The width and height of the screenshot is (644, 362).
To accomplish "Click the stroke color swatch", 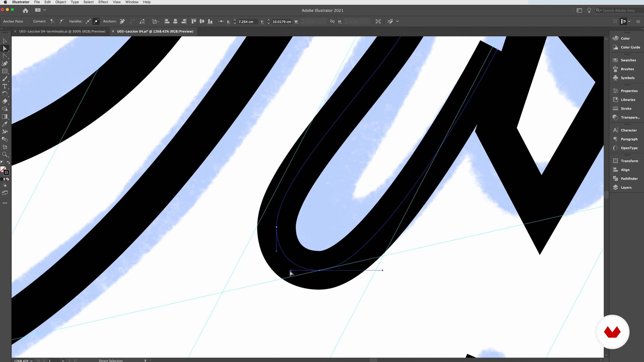I will (6, 172).
